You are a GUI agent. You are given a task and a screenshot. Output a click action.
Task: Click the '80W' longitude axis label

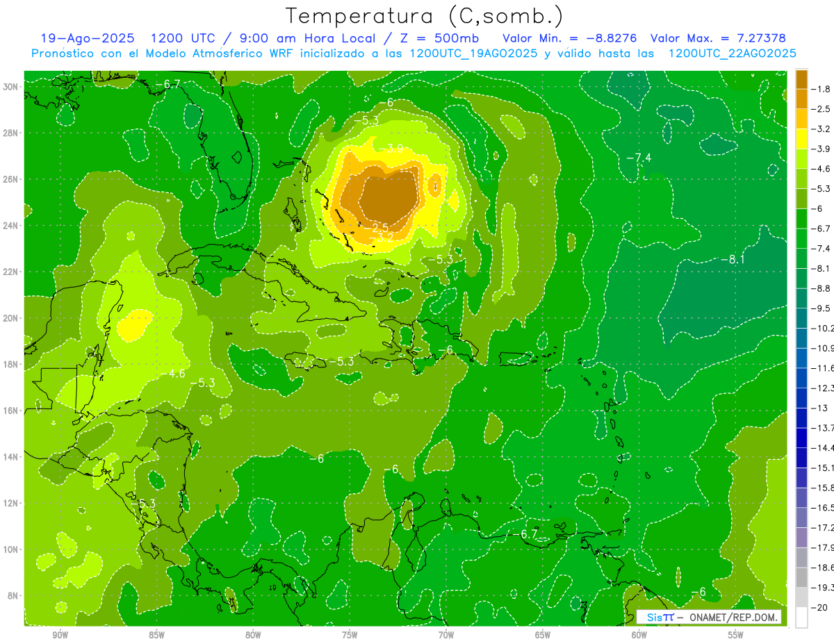point(253,635)
